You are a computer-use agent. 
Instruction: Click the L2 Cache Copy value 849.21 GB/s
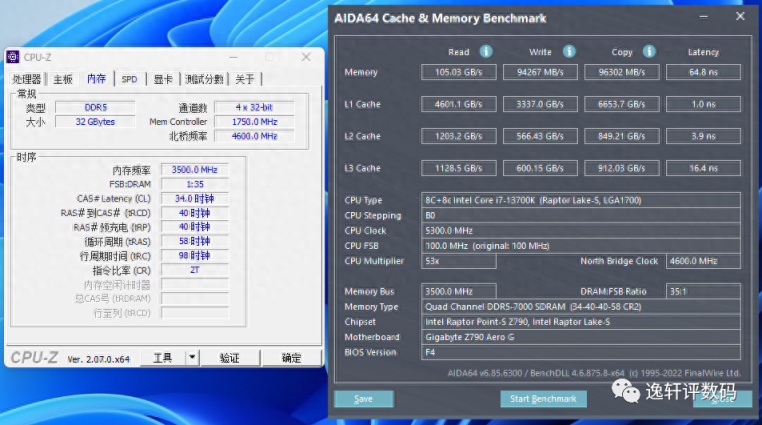[x=622, y=136]
